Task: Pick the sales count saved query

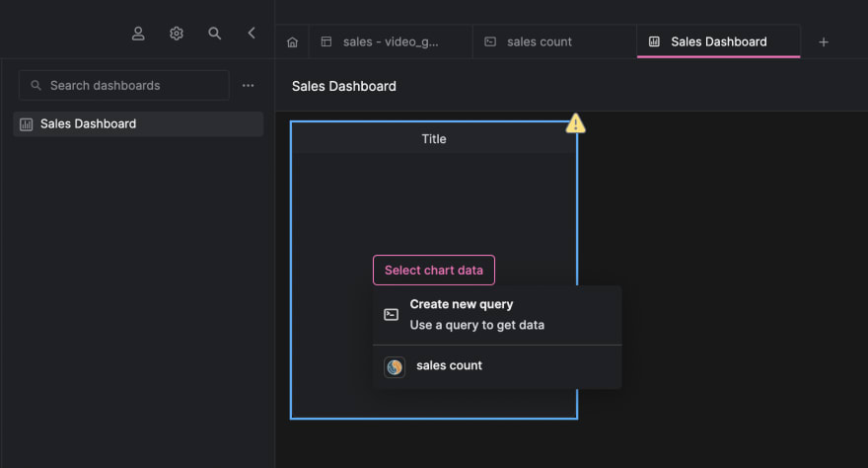Action: (x=497, y=366)
